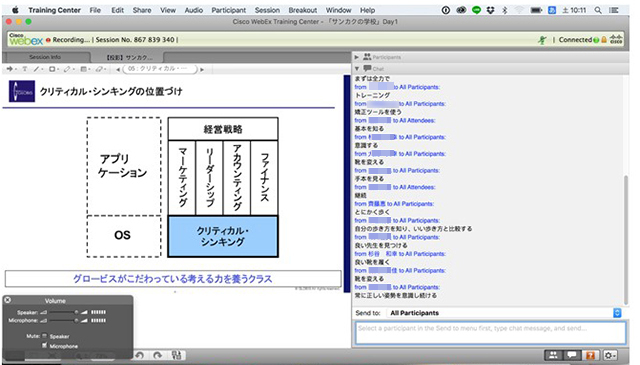Open the Help menu
Viewport: 640px width, 365px height.
pos(367,10)
